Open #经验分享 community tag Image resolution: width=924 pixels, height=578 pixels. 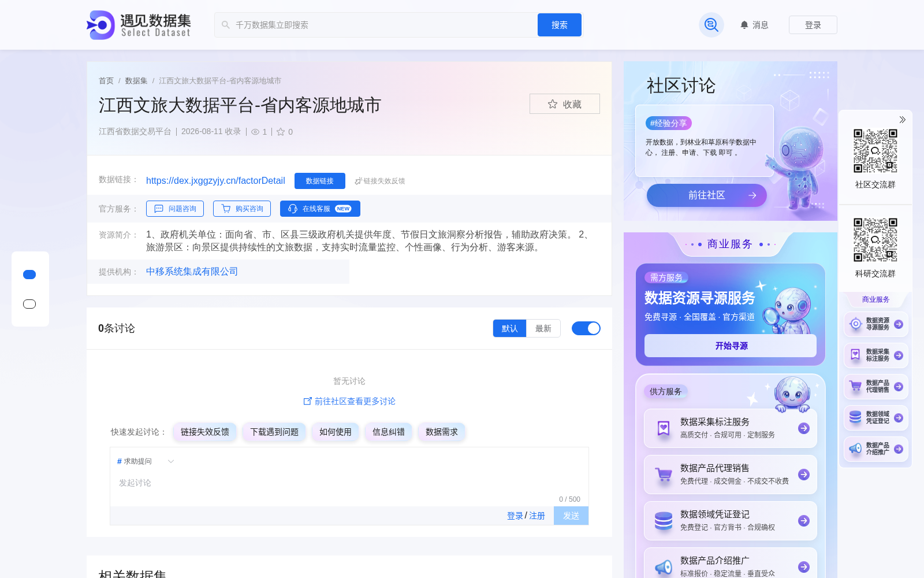669,123
